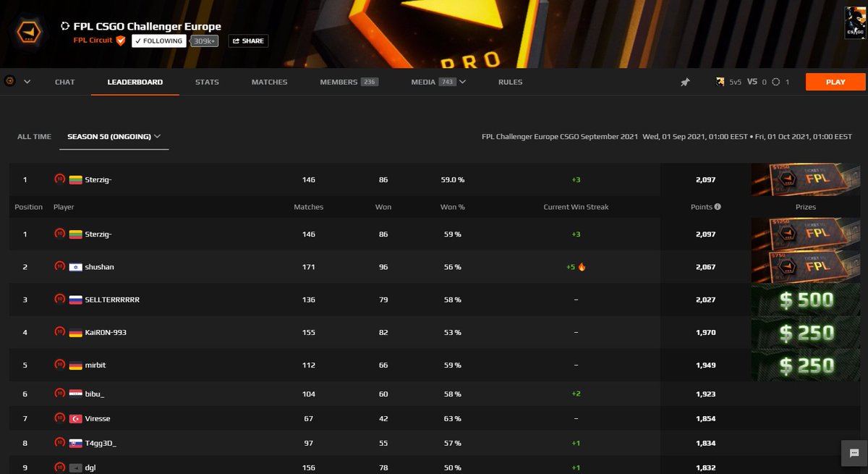Click the FPL CSGO Challenger Europe title
Image resolution: width=868 pixels, height=474 pixels.
[148, 26]
